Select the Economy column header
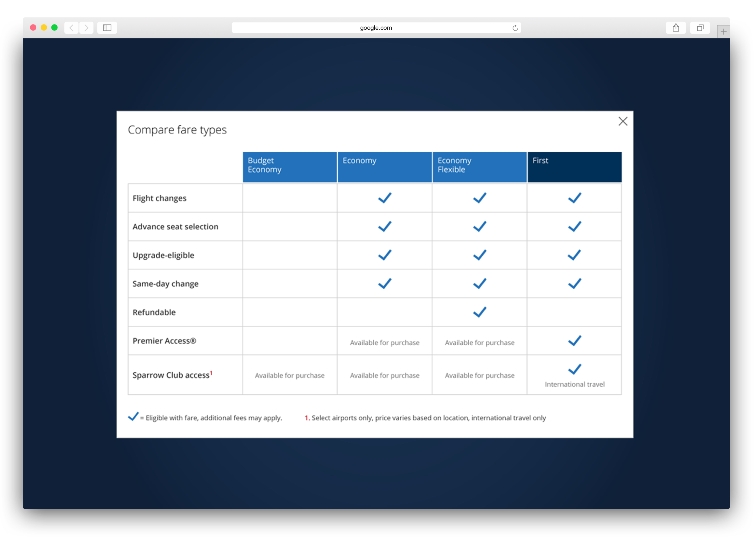Image resolution: width=756 pixels, height=543 pixels. click(385, 167)
